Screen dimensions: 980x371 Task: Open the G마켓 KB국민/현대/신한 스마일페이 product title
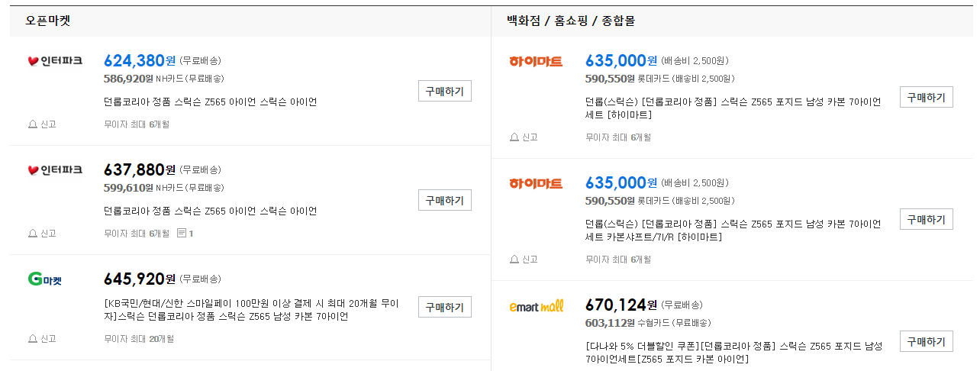(x=250, y=309)
